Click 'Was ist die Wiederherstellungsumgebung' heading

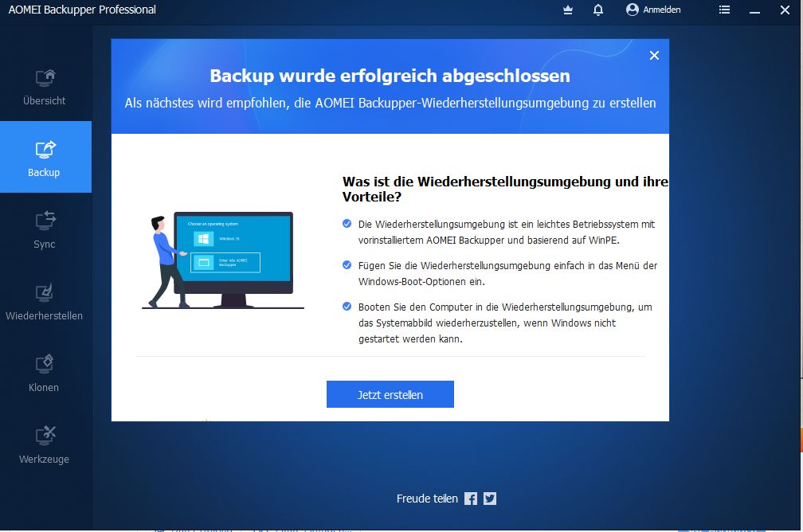click(x=505, y=189)
